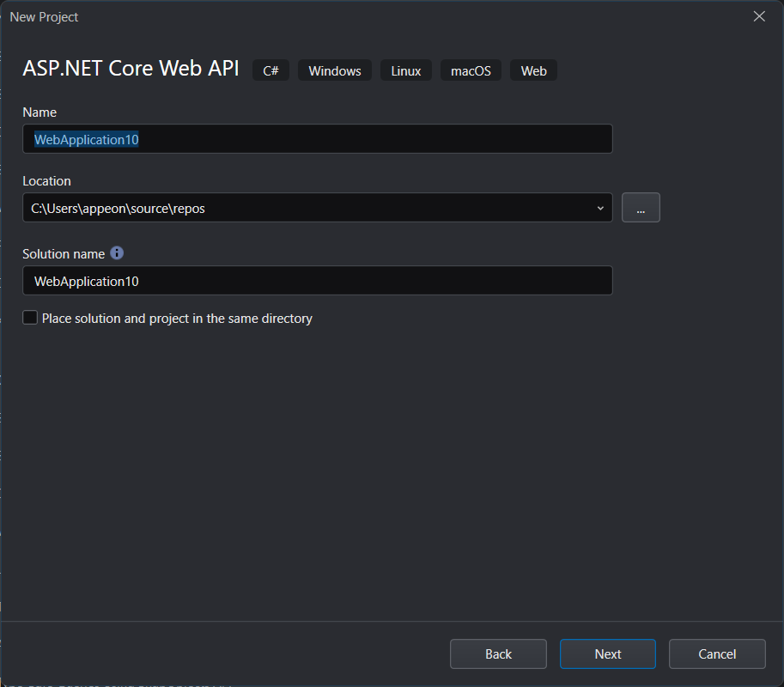Click the Next button
The height and width of the screenshot is (687, 784).
click(607, 654)
